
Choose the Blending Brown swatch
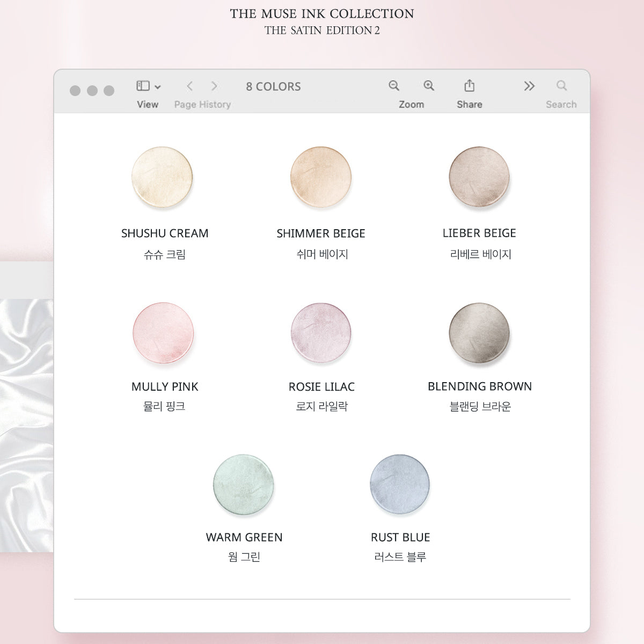coord(479,332)
